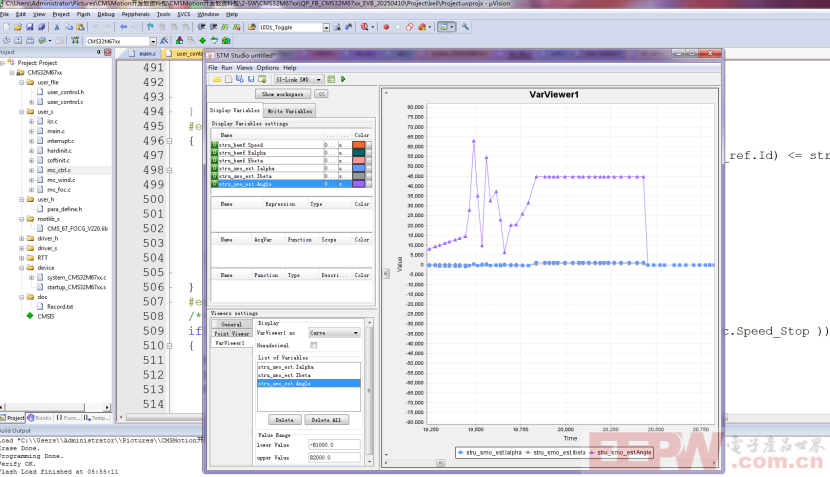Open Target Options magic wand icon
Image resolution: width=830 pixels, height=477 pixels.
click(165, 41)
